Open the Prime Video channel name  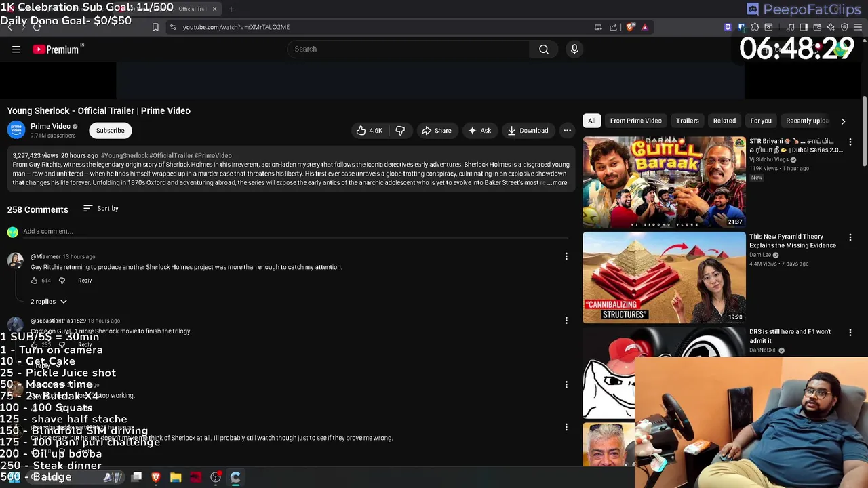[50, 126]
